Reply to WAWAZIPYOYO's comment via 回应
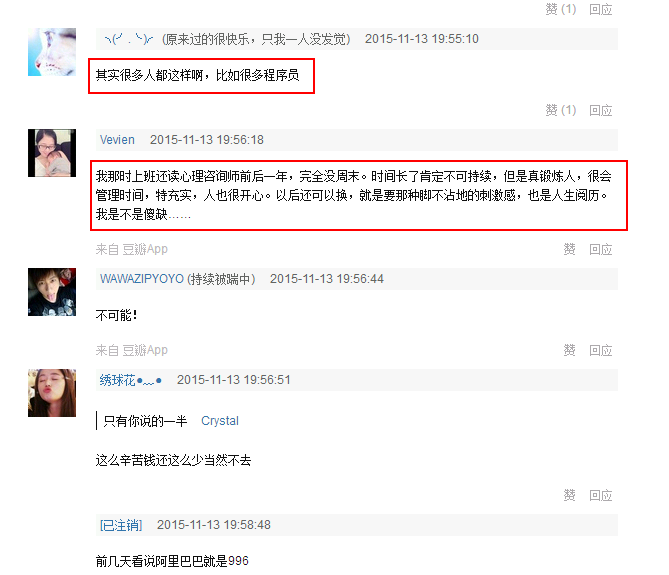This screenshot has height=575, width=669. 600,350
